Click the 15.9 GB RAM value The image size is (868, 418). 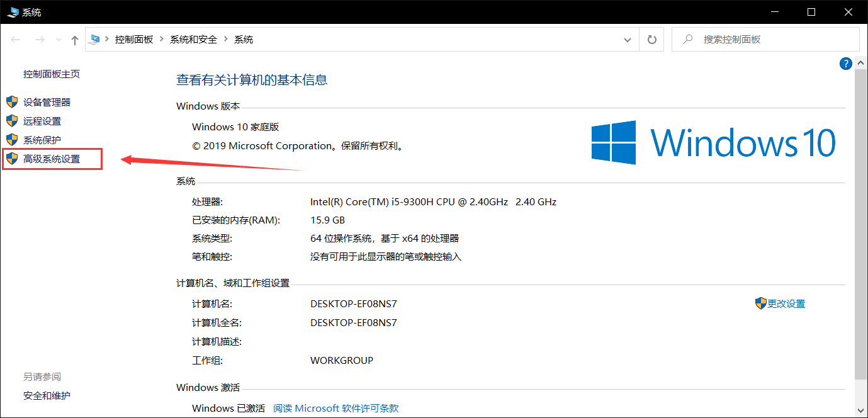327,220
